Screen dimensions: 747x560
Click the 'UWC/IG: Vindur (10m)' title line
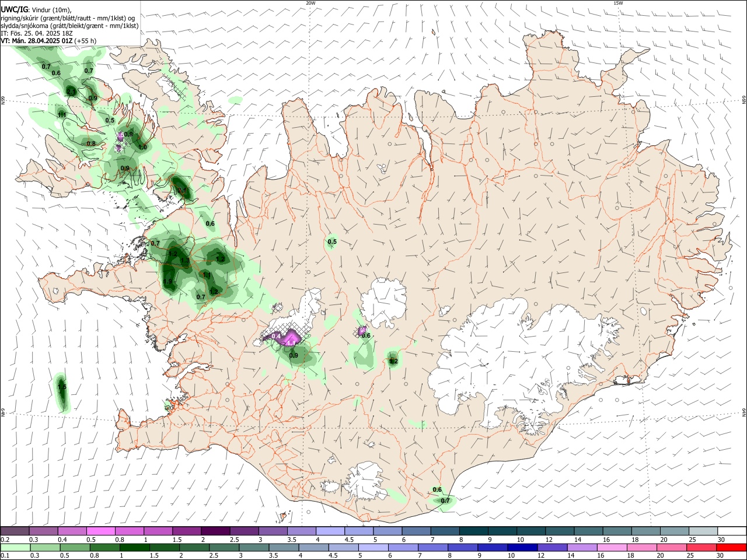tap(35, 10)
